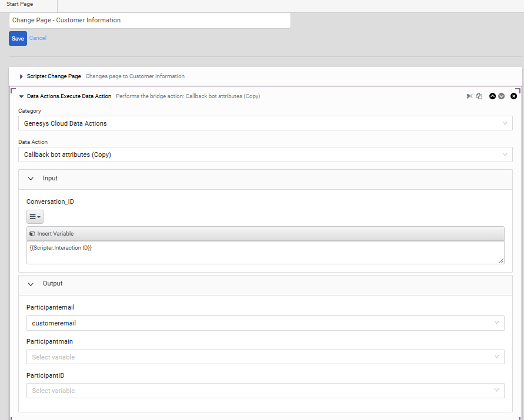Screen dimensions: 524x420
Task: Move the action down with the down arrow
Action: 501,96
